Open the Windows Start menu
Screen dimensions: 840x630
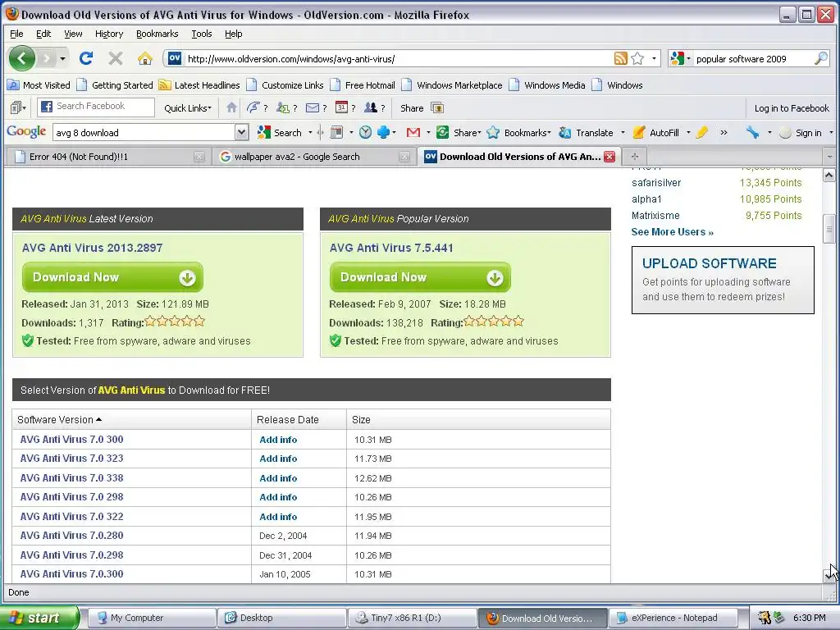[x=39, y=618]
